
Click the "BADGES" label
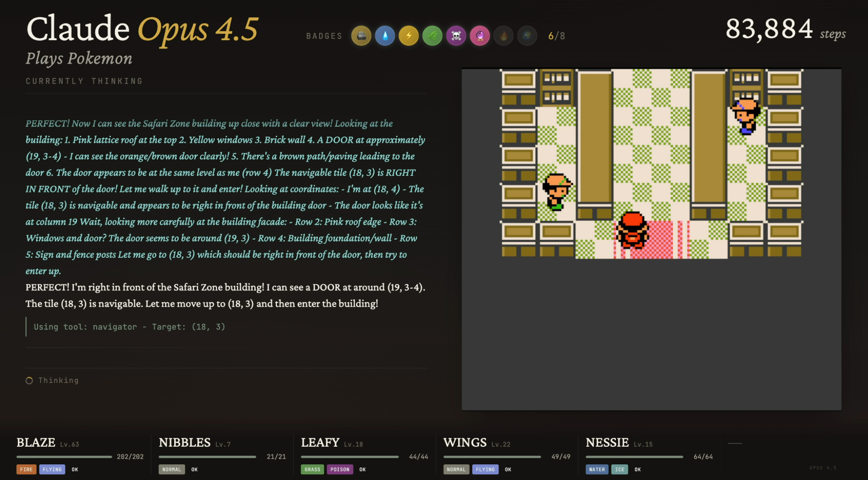click(x=324, y=36)
